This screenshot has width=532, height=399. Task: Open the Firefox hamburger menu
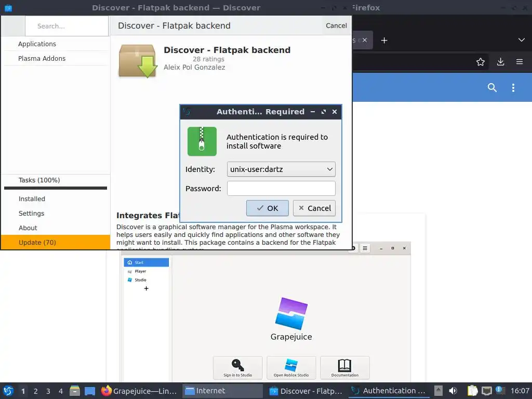point(520,62)
